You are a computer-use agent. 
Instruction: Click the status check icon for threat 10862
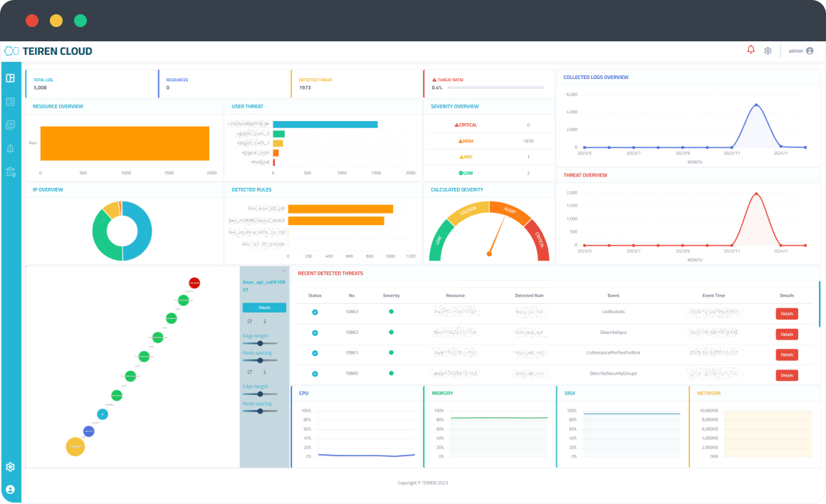point(315,333)
